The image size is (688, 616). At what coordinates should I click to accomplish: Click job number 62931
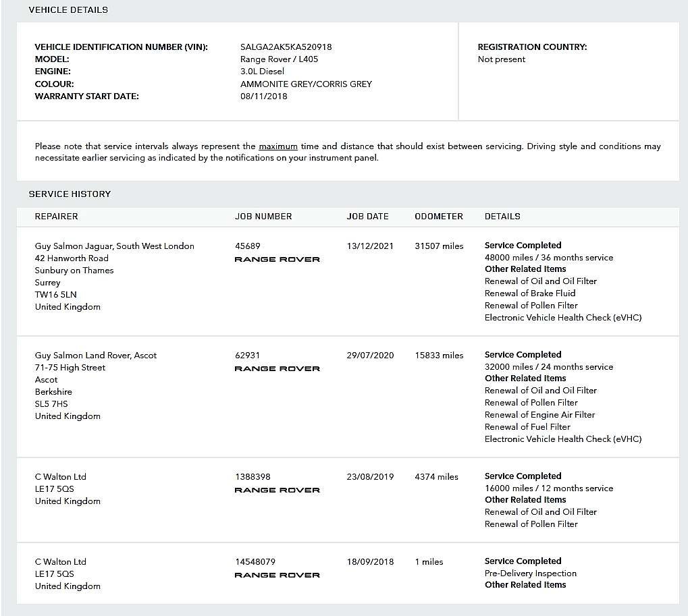[248, 355]
